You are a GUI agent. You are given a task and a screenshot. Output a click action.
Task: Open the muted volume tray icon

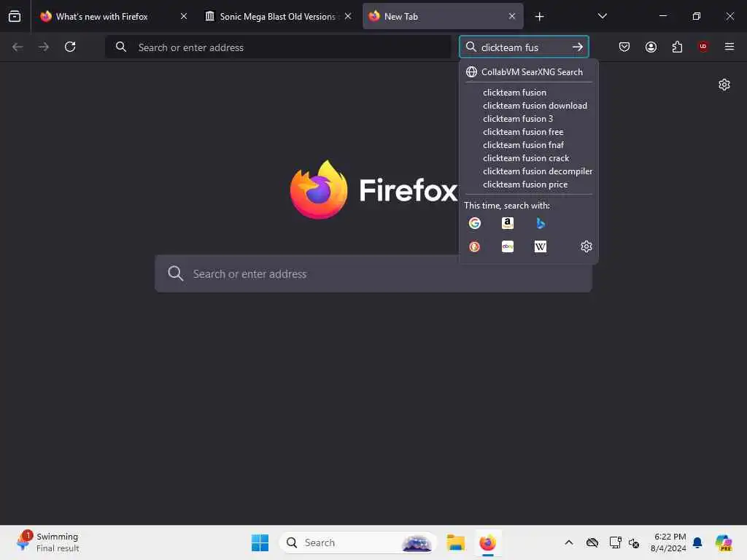click(634, 542)
